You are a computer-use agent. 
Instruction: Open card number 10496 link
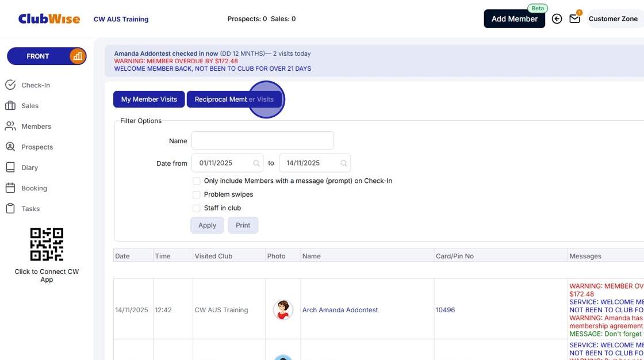point(445,310)
